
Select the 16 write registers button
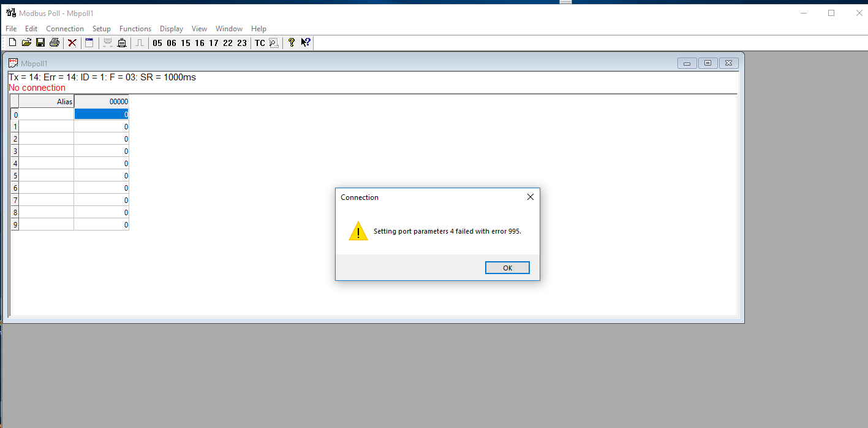200,43
